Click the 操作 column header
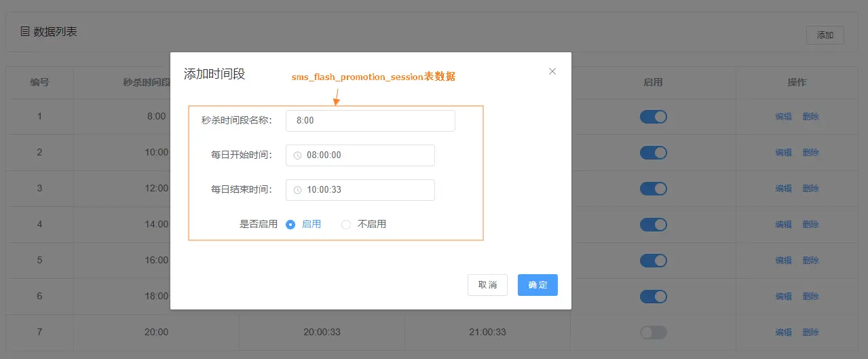 [797, 82]
